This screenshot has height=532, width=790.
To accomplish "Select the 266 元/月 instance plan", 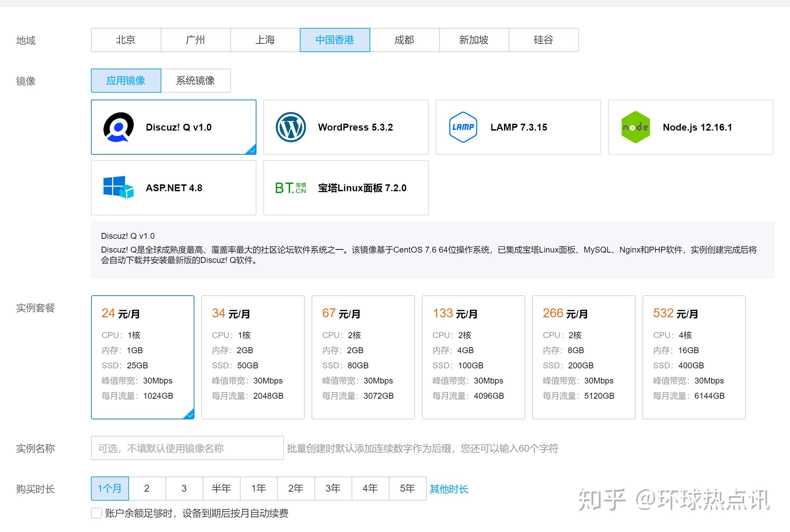I will (584, 357).
